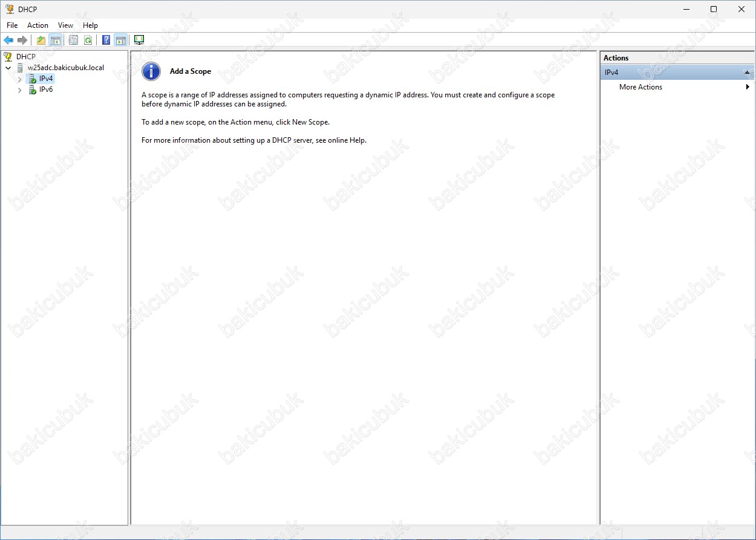756x540 pixels.
Task: Click the More Actions submenu arrow
Action: click(748, 87)
